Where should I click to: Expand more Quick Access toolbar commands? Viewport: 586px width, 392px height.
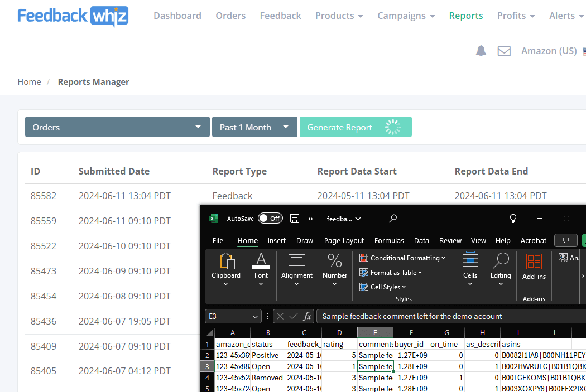click(310, 219)
